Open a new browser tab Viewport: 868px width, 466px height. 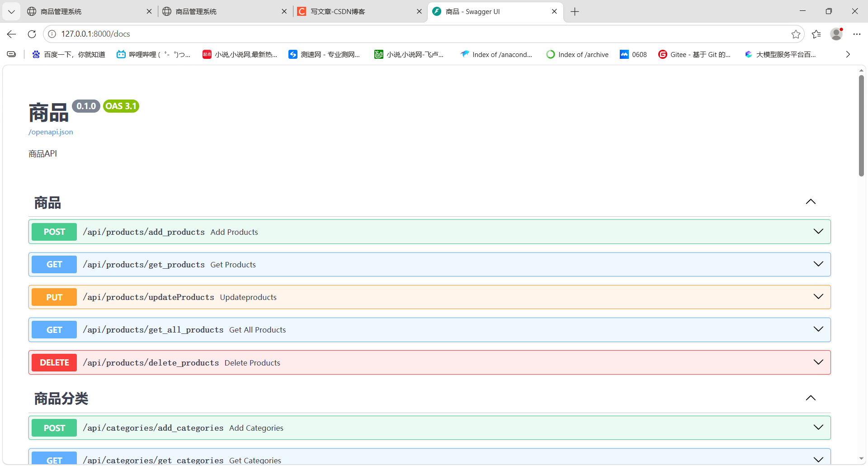575,12
